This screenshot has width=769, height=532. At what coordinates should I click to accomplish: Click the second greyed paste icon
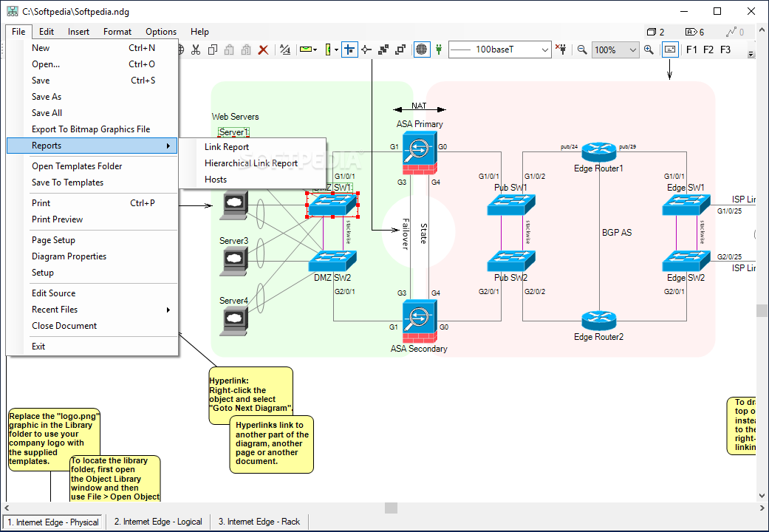coord(246,50)
